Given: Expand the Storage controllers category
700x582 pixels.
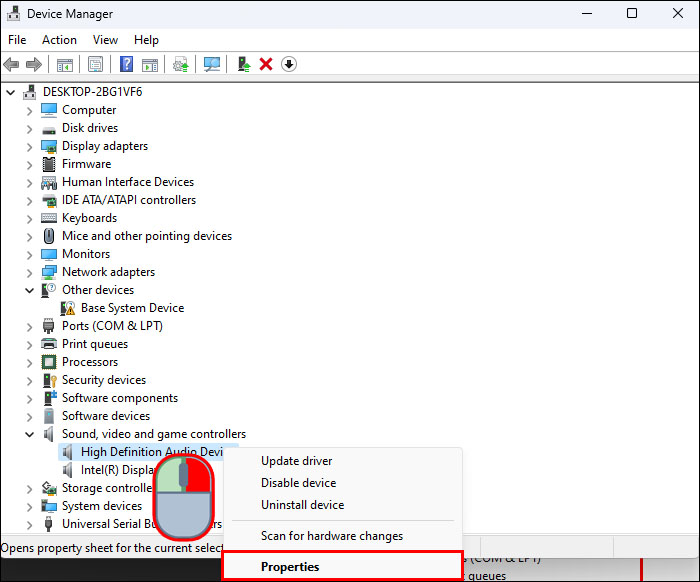Looking at the screenshot, I should [x=29, y=489].
